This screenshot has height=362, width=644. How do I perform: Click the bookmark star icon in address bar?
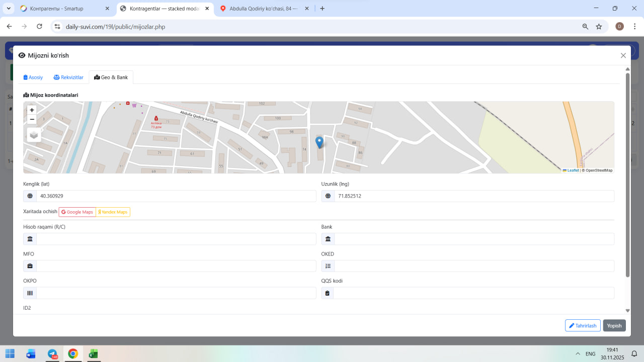[x=599, y=27]
